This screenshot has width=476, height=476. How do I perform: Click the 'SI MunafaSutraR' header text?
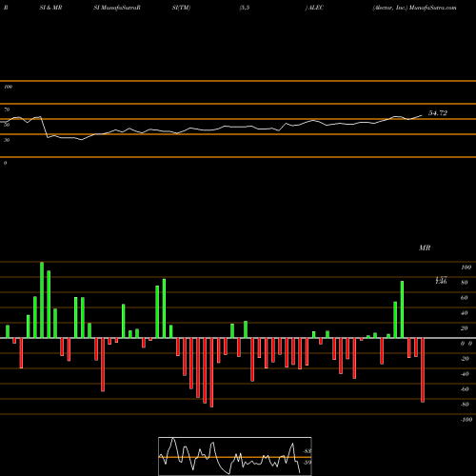coord(117,8)
